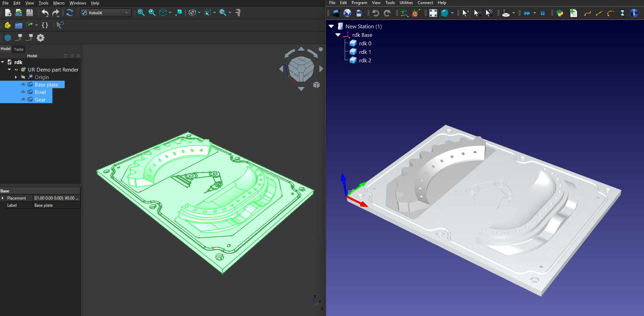Collapse the rdk Base tree in RoboDK
The height and width of the screenshot is (316, 644).
[338, 35]
